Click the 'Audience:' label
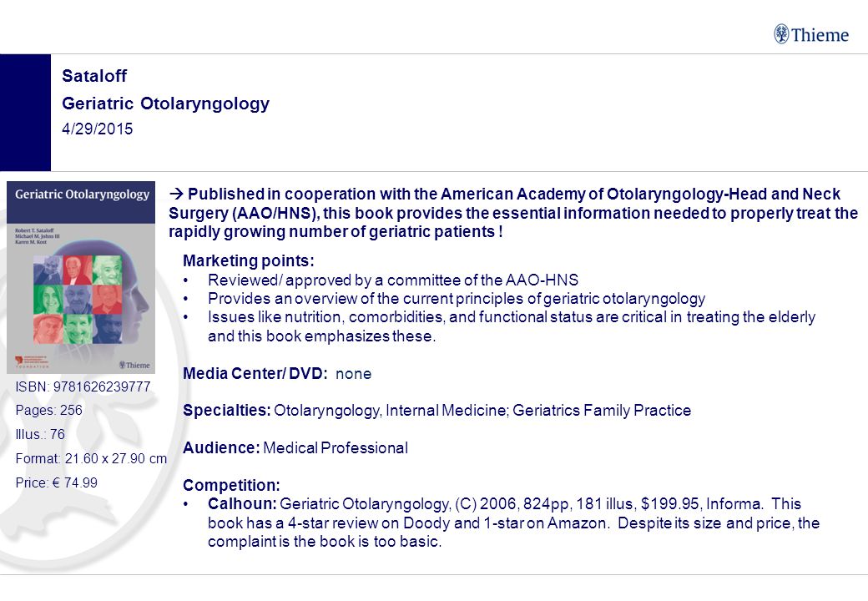868x601 pixels. (x=221, y=447)
